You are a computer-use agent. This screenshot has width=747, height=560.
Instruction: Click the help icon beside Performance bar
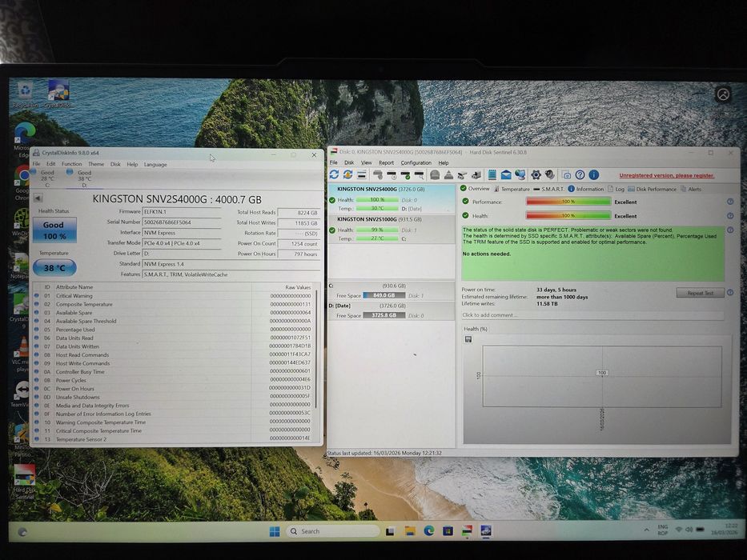tap(730, 202)
